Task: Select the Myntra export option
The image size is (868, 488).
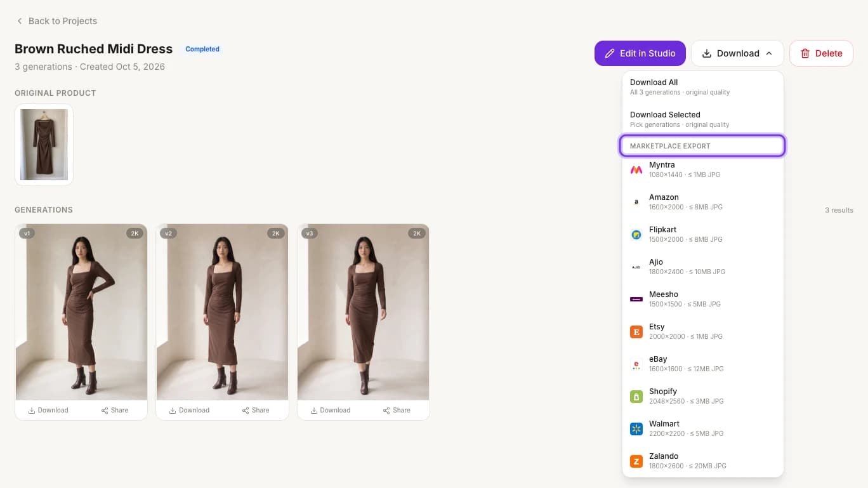Action: point(703,170)
